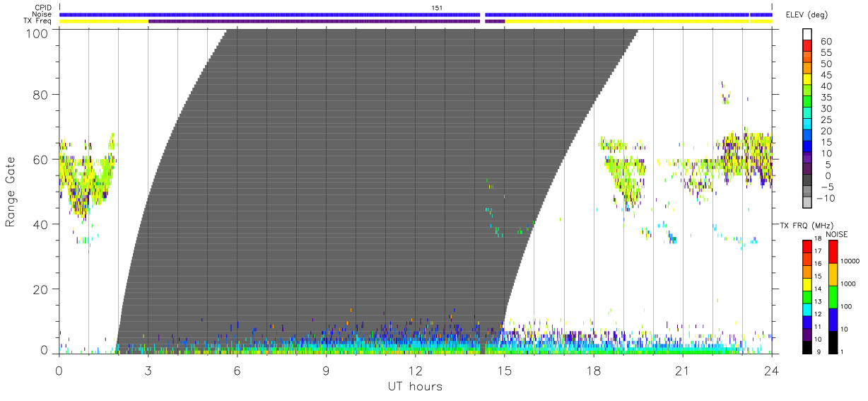Image resolution: width=868 pixels, height=401 pixels.
Task: Click the TX Freq row label
Action: pyautogui.click(x=38, y=21)
